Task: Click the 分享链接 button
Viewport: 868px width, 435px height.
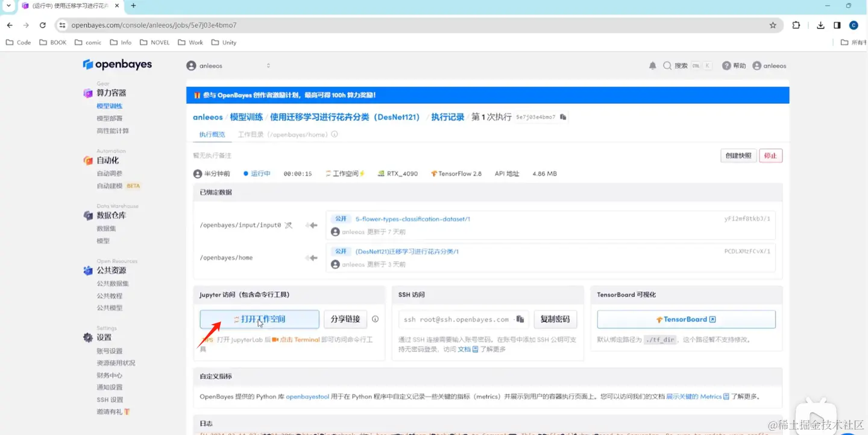Action: [x=345, y=319]
